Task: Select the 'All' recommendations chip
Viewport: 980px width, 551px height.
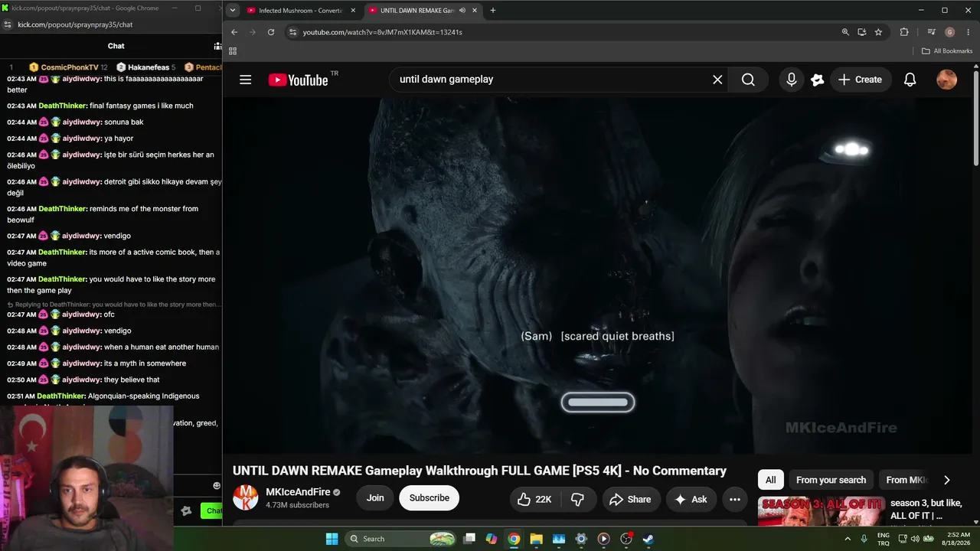Action: click(x=770, y=480)
